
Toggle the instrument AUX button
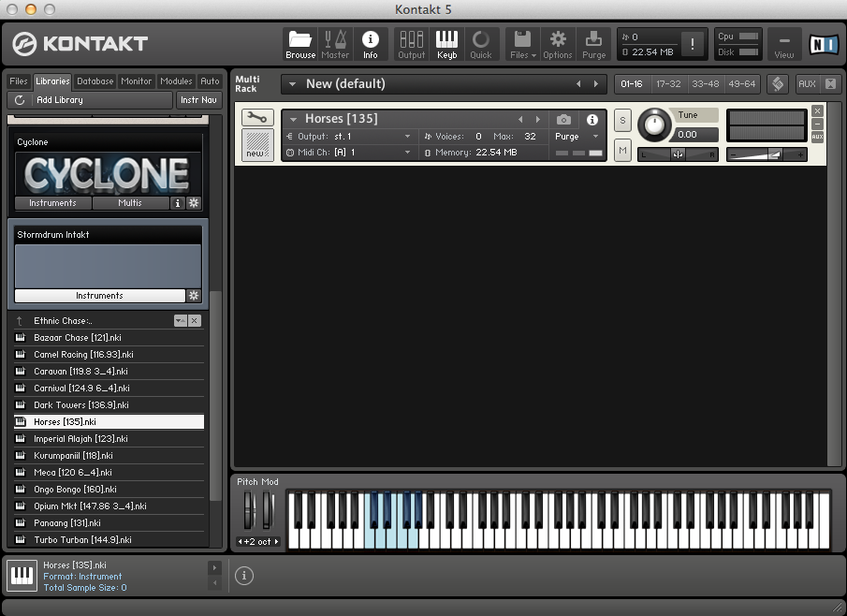pyautogui.click(x=817, y=137)
